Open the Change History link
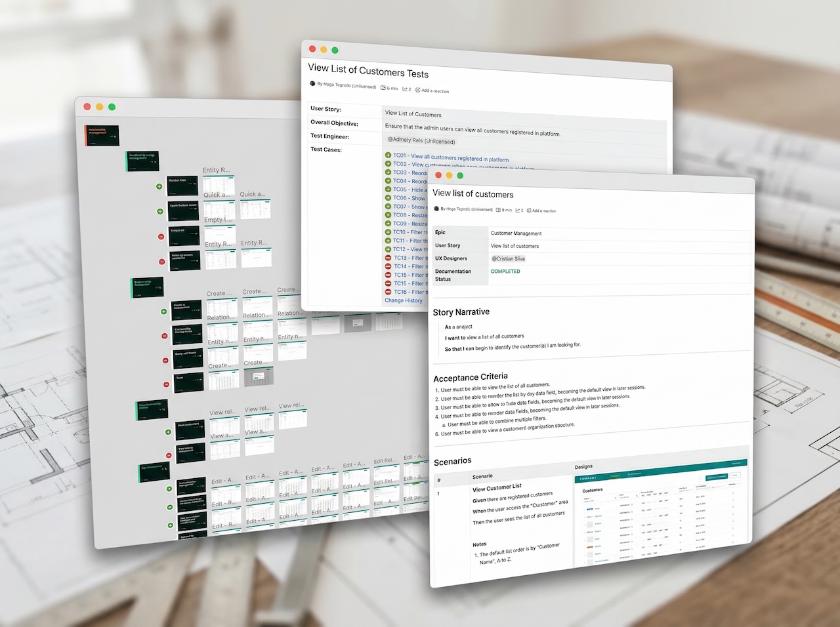The height and width of the screenshot is (627, 840). click(404, 300)
